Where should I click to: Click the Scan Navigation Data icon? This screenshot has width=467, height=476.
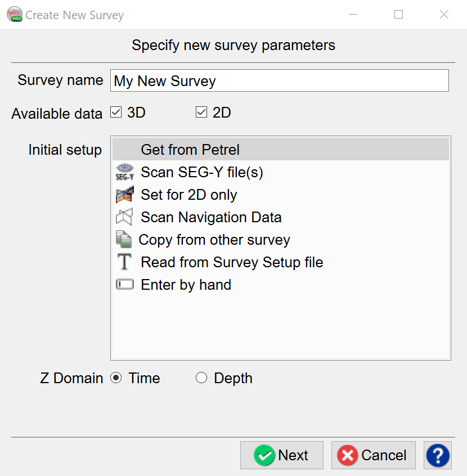124,217
